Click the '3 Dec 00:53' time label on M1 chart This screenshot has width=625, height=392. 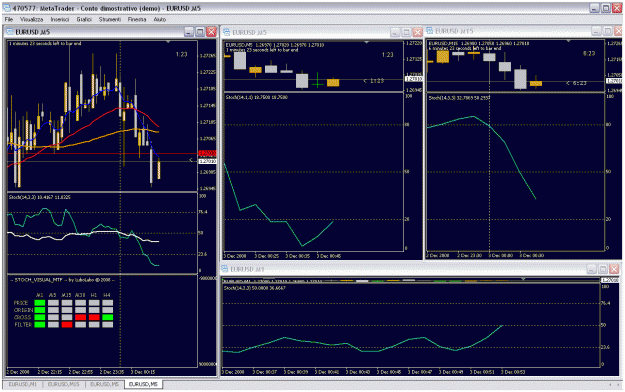pos(513,372)
